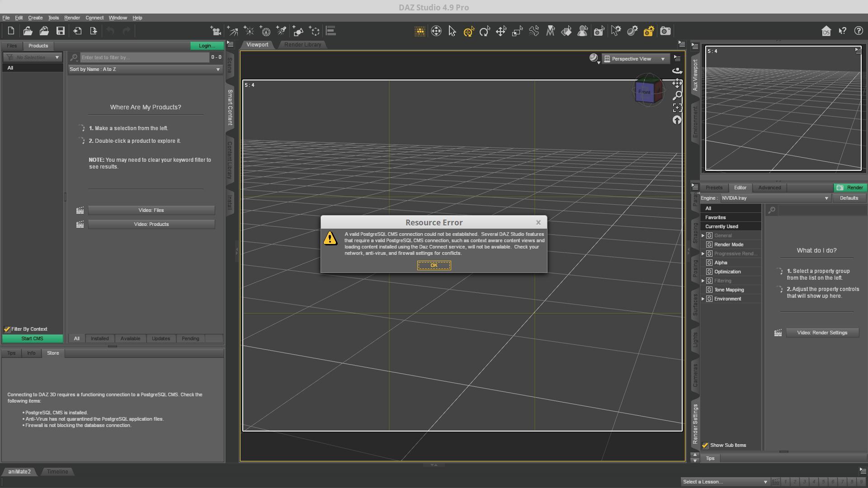Switch to the Render Library tab
Screen dimensions: 868x488
point(302,45)
